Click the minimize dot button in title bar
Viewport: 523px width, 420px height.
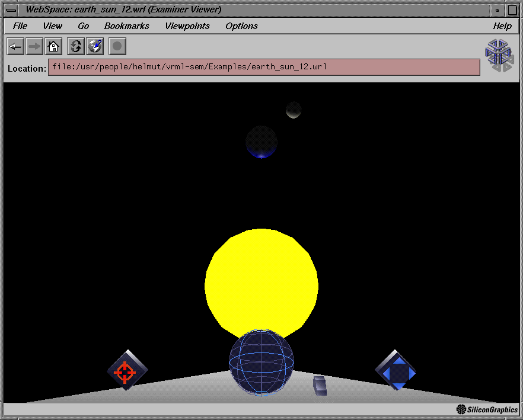pyautogui.click(x=498, y=10)
